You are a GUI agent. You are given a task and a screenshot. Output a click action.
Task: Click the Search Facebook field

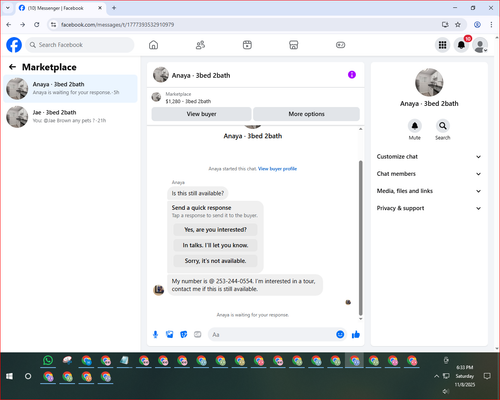80,45
